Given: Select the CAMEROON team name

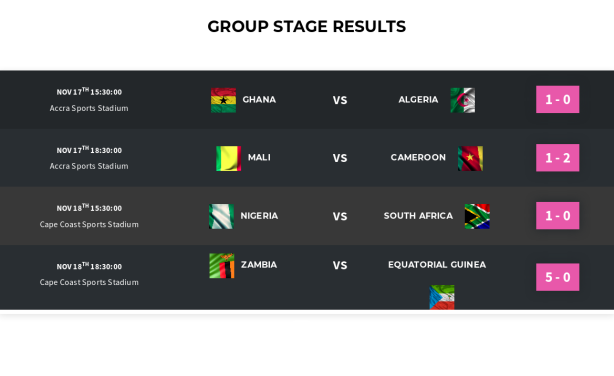Looking at the screenshot, I should point(418,157).
